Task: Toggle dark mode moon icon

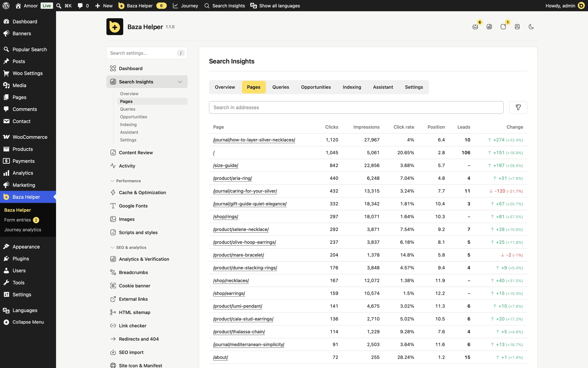Action: pos(531,27)
